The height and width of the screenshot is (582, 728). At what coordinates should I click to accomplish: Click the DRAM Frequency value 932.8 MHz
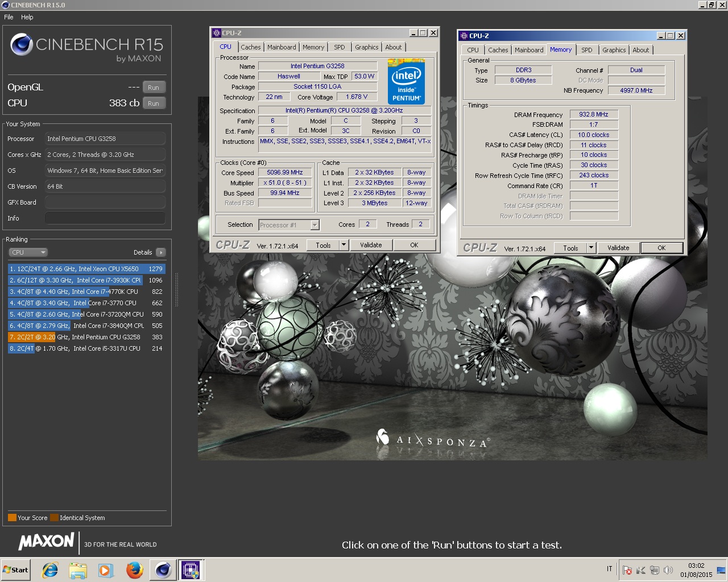(x=594, y=115)
